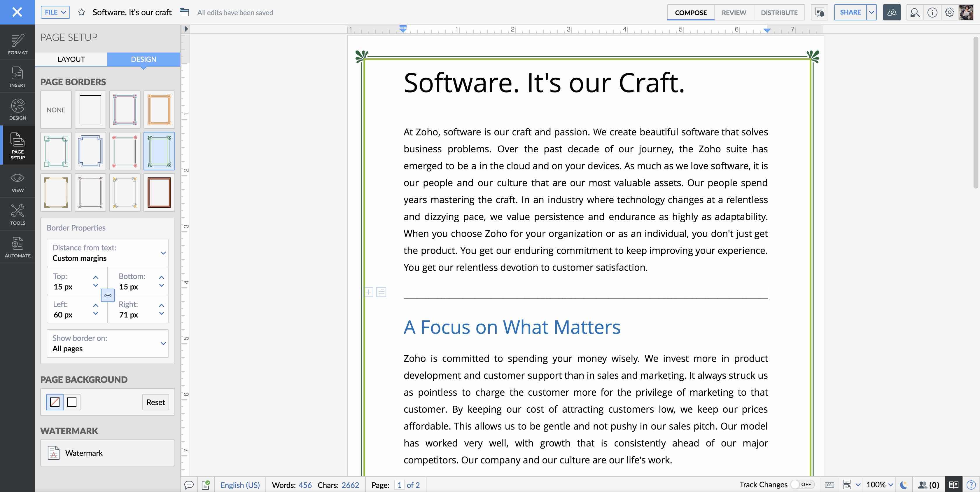Select the solid page background color swatch
This screenshot has height=492, width=980.
click(x=72, y=402)
